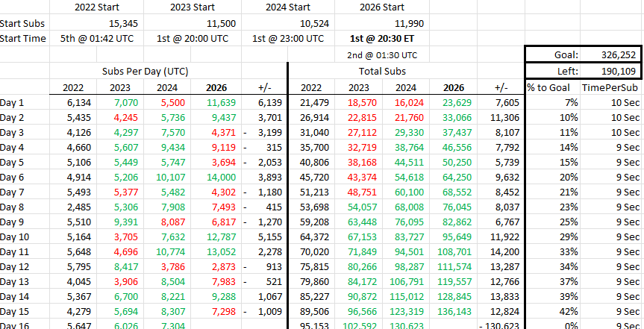The width and height of the screenshot is (644, 329).
Task: Select the 'Subs Per Day (UTC)' header
Action: coord(146,71)
